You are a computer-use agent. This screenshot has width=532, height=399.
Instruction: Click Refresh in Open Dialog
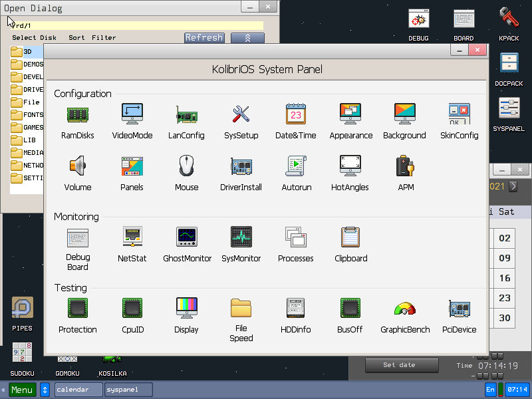pos(204,38)
